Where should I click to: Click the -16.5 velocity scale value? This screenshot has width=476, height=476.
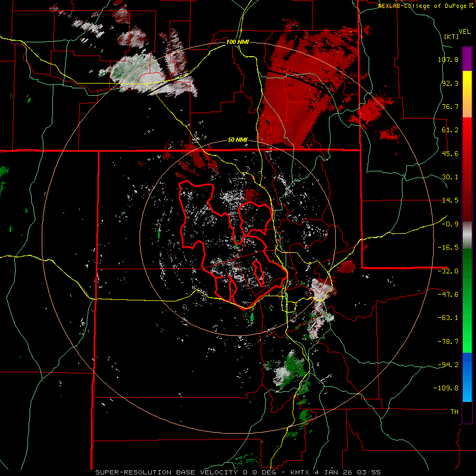pos(448,248)
